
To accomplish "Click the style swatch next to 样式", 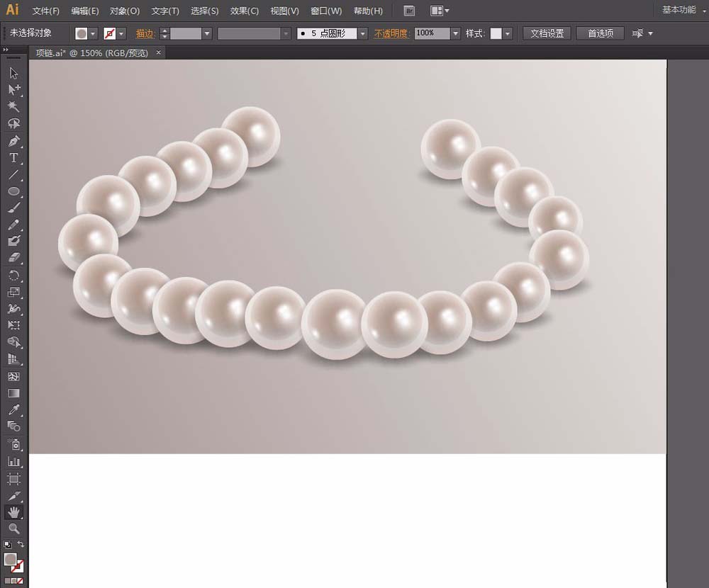I will (x=496, y=33).
